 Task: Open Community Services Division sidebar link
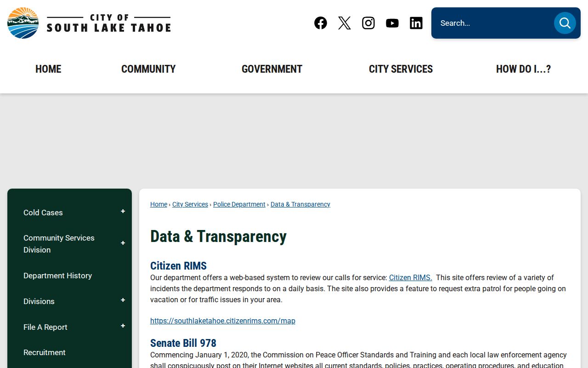[x=59, y=244]
